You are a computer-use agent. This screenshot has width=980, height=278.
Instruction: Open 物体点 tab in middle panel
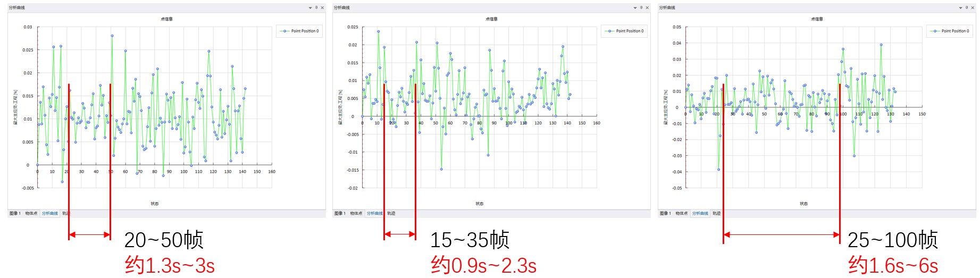(x=356, y=214)
